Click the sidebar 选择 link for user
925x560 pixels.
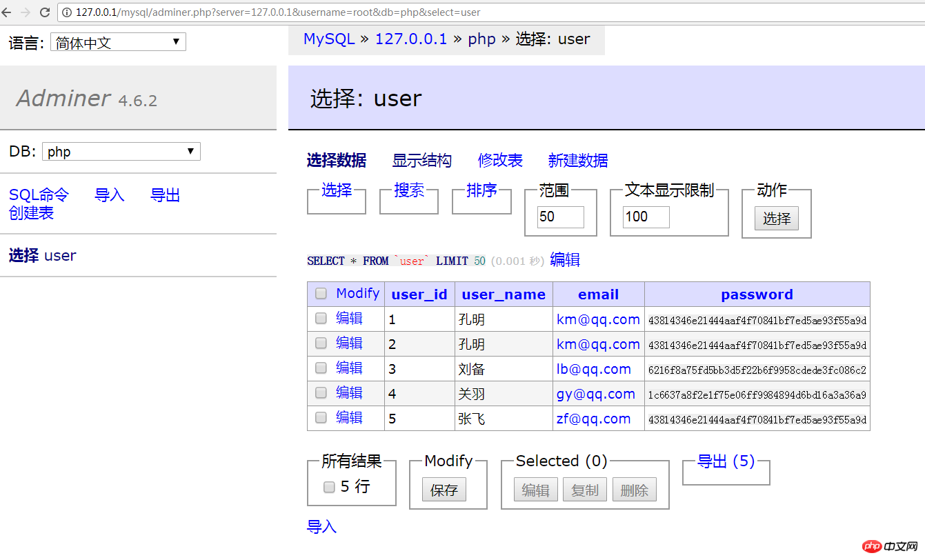click(23, 255)
